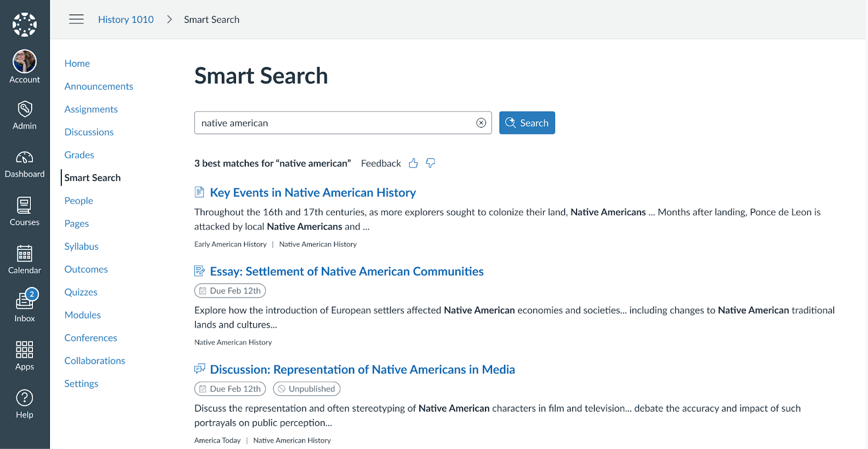Open Key Events in Native American History
The width and height of the screenshot is (868, 449).
[x=313, y=193]
